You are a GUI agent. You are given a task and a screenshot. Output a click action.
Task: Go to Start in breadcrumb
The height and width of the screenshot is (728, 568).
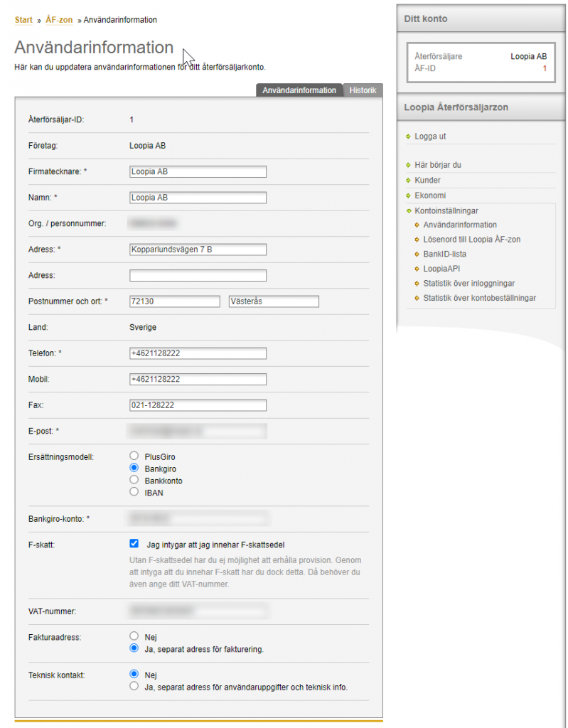pyautogui.click(x=23, y=20)
